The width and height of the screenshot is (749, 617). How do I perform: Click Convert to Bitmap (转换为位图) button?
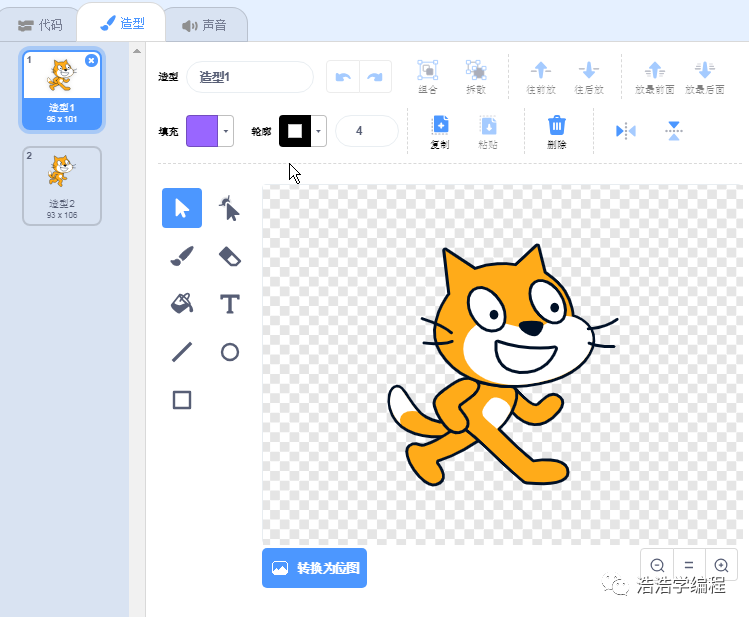point(314,568)
